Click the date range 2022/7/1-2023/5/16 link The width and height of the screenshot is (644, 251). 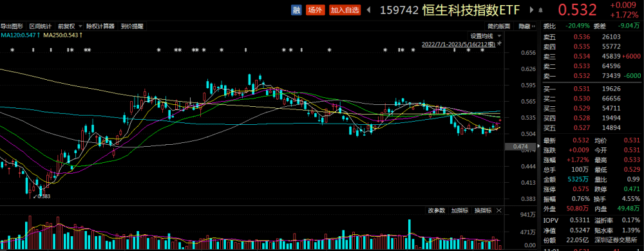point(459,44)
